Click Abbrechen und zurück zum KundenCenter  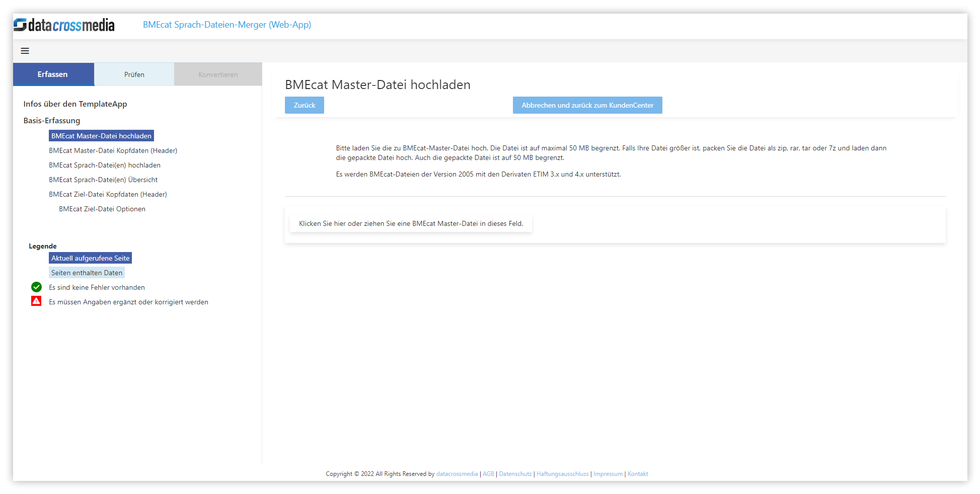coord(587,105)
